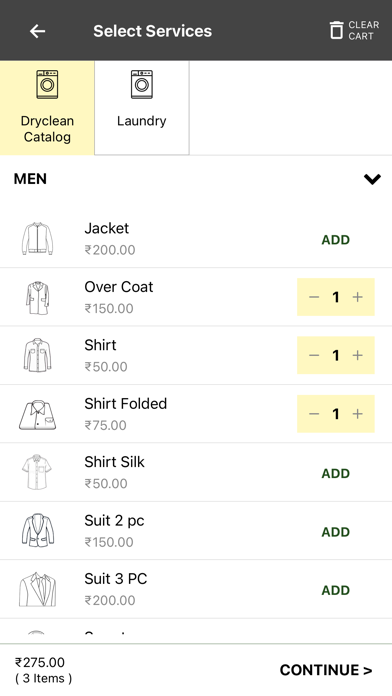Continue to checkout with CONTINUE

click(326, 670)
